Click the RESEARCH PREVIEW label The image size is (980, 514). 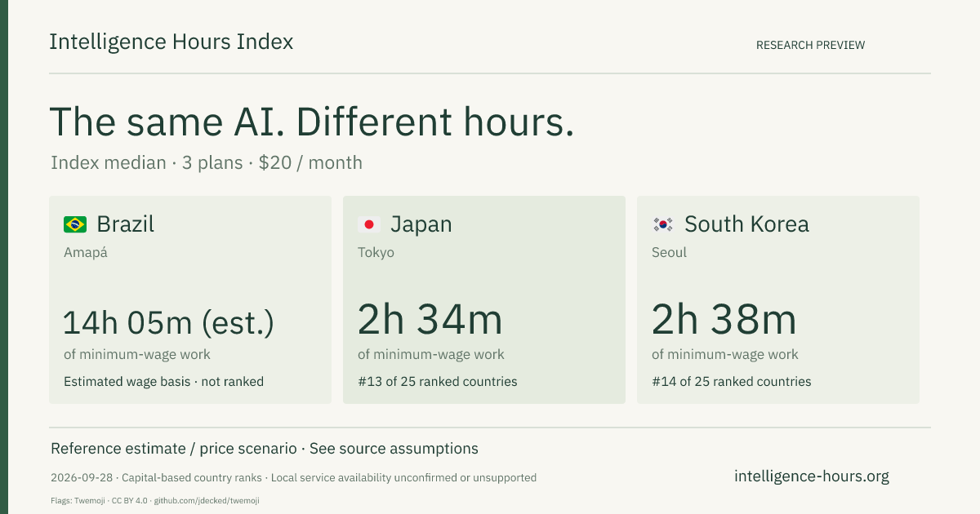tap(810, 45)
